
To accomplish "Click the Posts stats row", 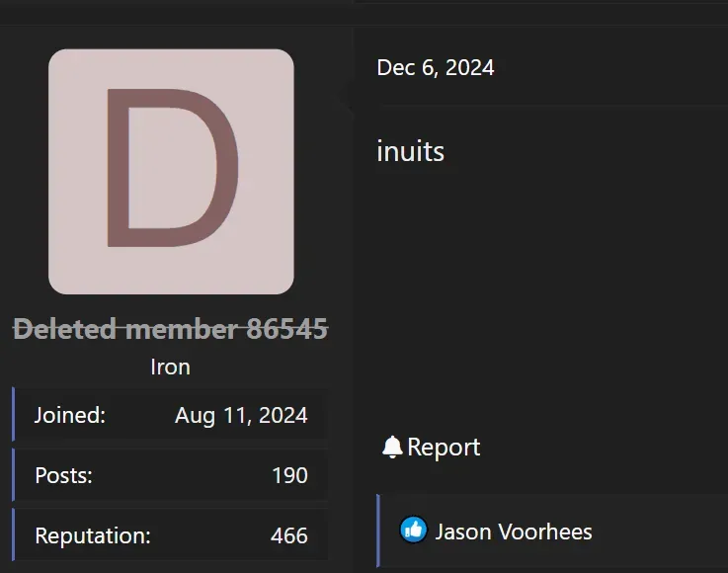I will point(170,474).
